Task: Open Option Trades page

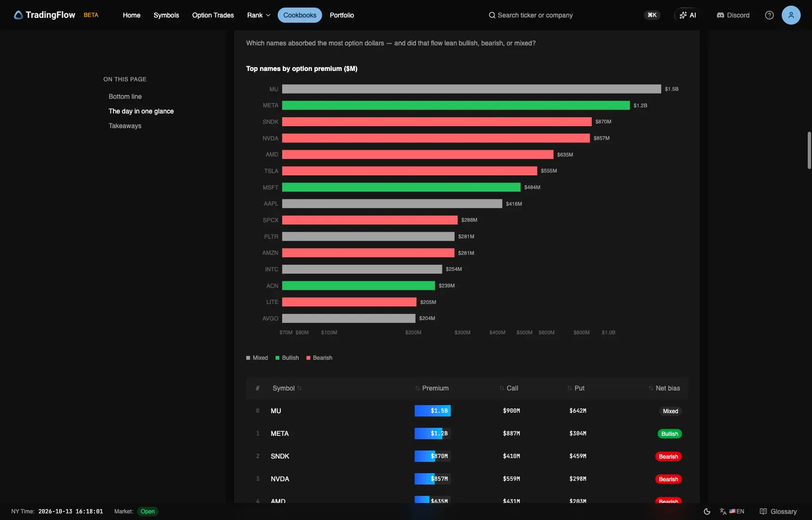Action: click(213, 15)
